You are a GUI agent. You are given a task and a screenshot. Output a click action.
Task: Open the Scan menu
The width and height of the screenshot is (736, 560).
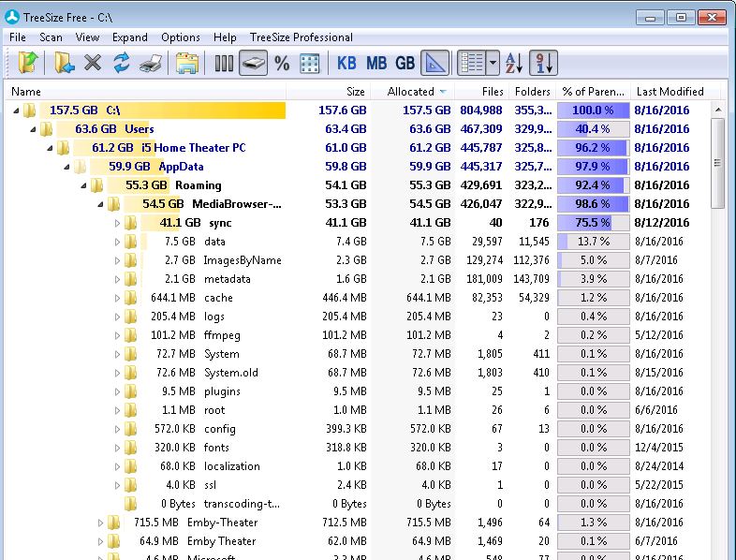pos(51,37)
